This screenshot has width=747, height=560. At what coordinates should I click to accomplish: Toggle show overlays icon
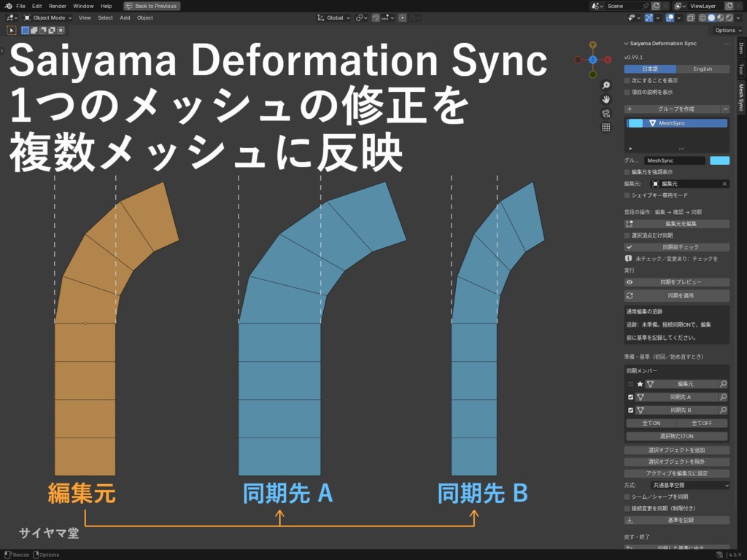point(670,17)
